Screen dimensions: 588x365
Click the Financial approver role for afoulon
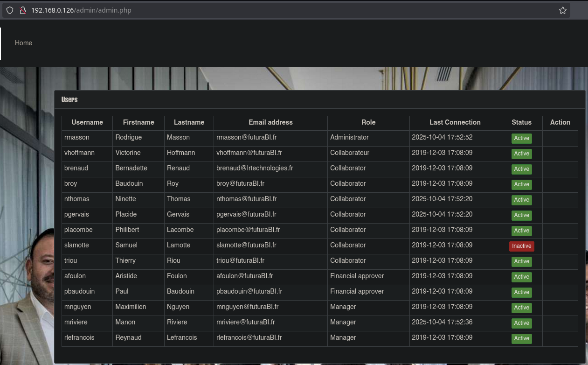coord(357,276)
